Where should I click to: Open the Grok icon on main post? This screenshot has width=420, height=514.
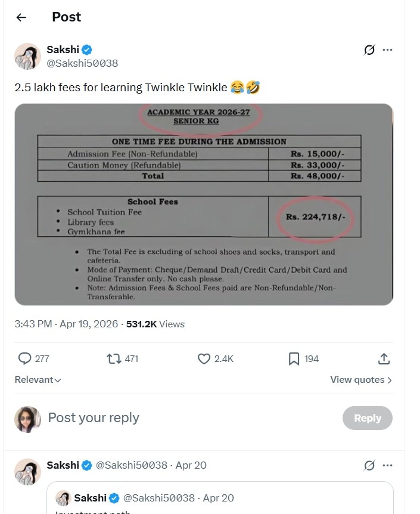point(369,50)
